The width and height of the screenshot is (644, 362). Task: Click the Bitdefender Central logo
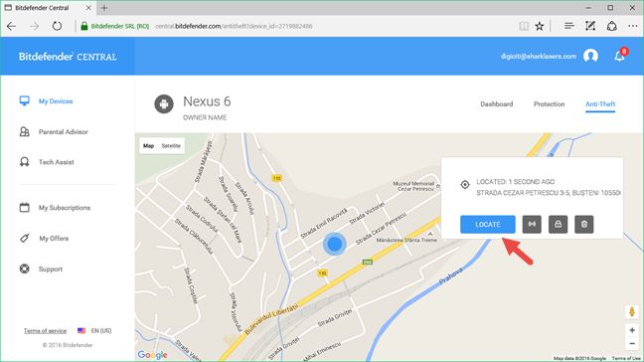[68, 57]
